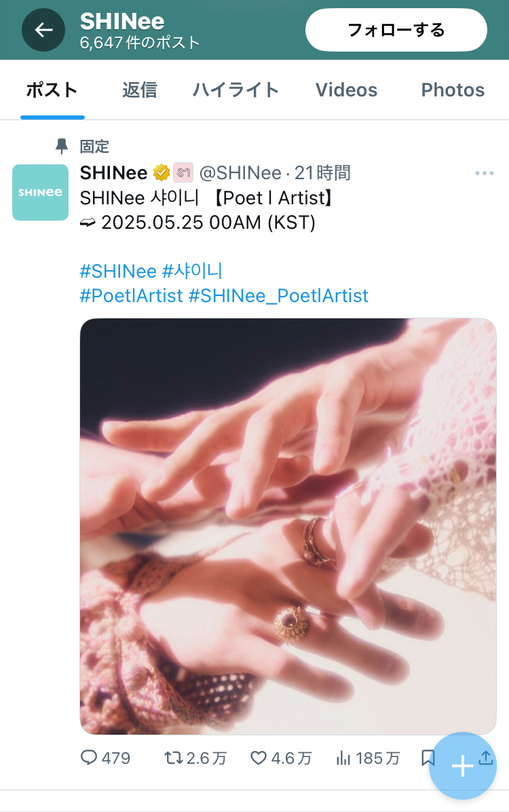Open the three-dot post options menu
509x812 pixels.
pyautogui.click(x=484, y=173)
